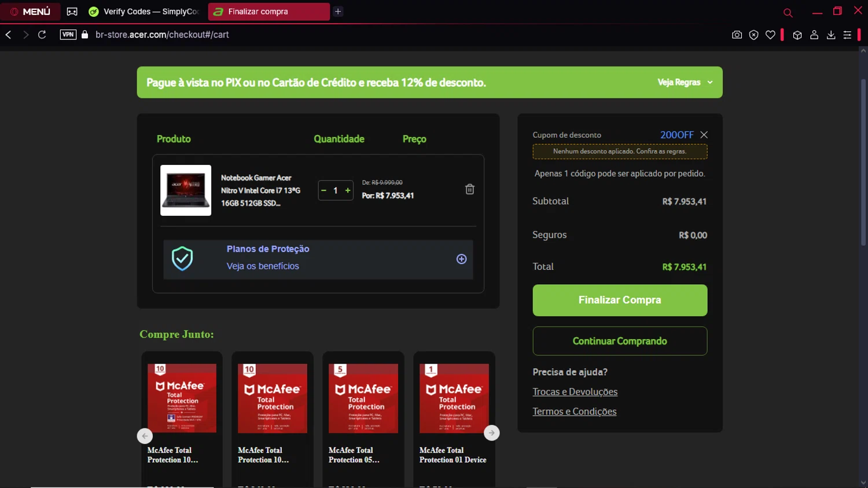Decrease quantity with minus button
This screenshot has height=488, width=868.
tap(323, 190)
